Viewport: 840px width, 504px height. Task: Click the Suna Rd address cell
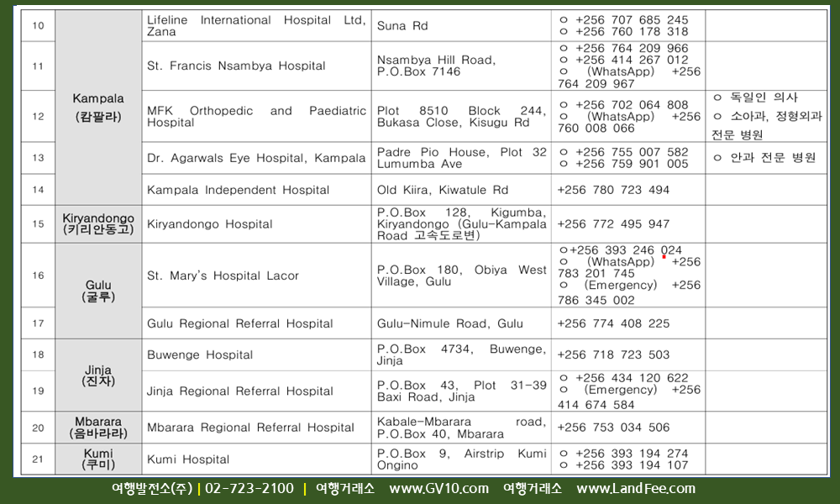[403, 26]
